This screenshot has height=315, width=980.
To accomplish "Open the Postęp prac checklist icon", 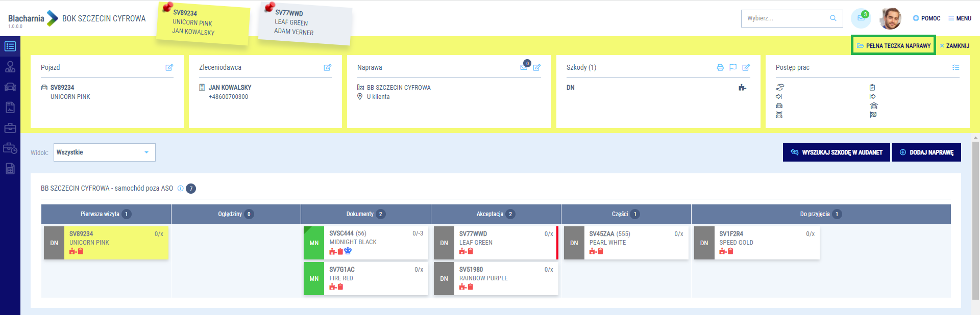I will click(x=955, y=67).
